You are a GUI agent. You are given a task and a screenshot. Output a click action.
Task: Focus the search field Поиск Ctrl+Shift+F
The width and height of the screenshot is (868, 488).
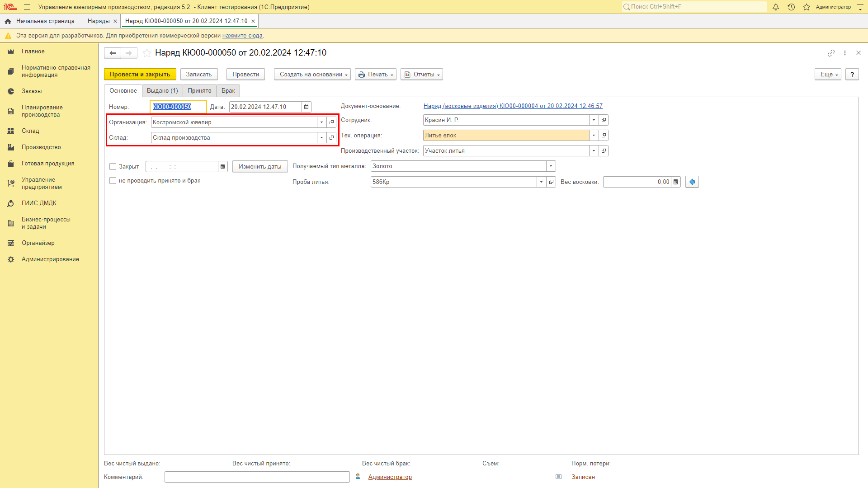click(x=694, y=7)
